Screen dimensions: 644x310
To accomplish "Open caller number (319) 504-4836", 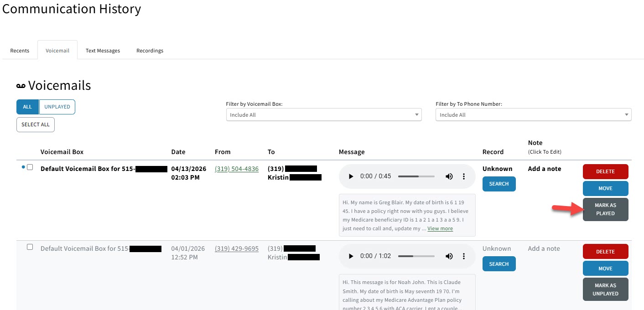I will point(237,169).
